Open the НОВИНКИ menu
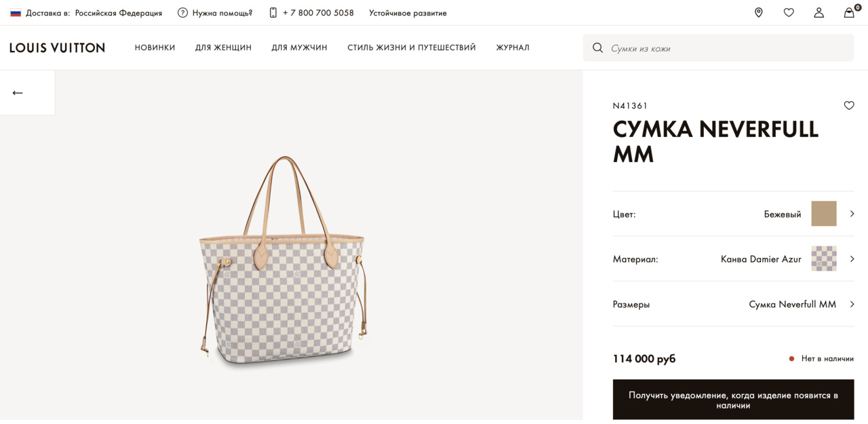868x424 pixels. tap(155, 47)
